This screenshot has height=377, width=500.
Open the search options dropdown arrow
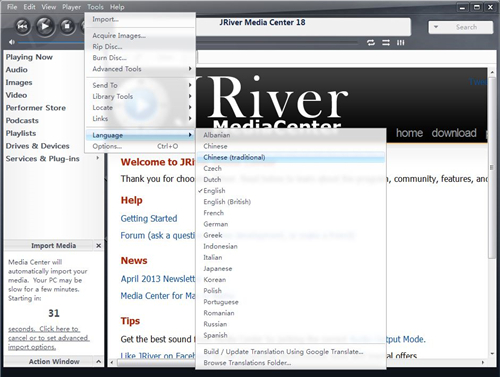click(436, 27)
